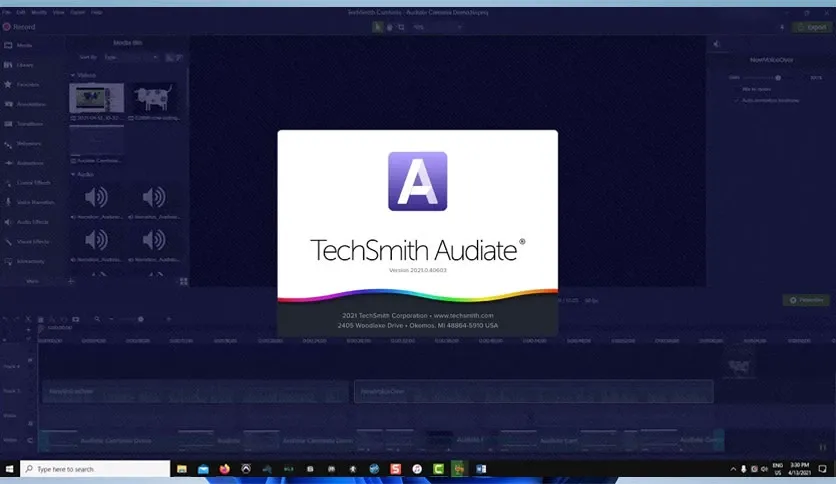Collapse the Videos section in media bin
The image size is (836, 484).
pos(73,75)
